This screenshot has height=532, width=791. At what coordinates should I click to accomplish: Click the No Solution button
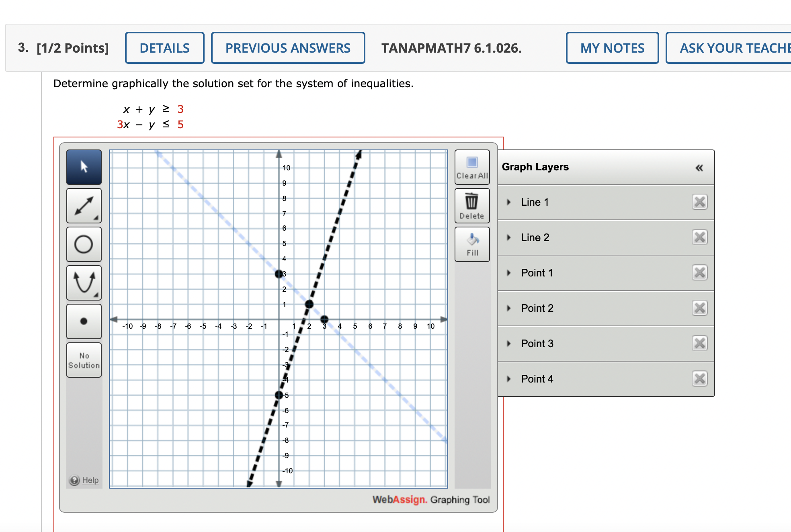tap(84, 360)
